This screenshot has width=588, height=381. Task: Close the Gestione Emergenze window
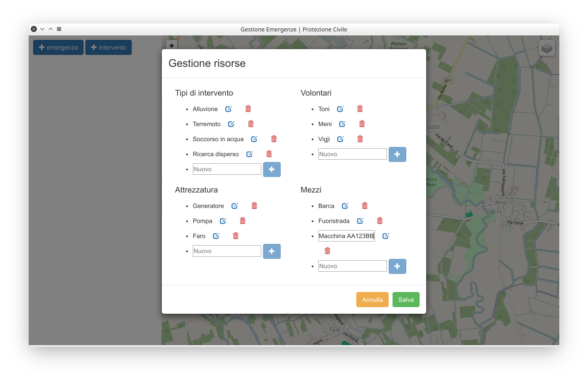34,29
